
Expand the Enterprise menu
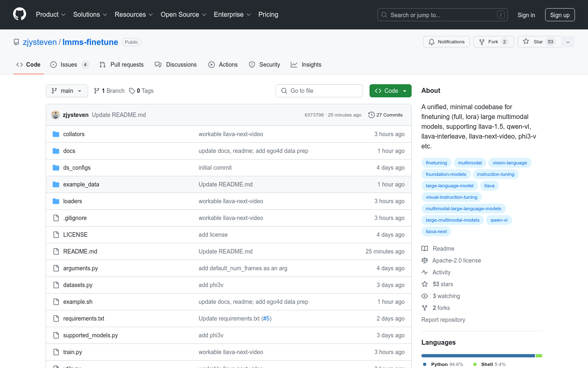(232, 15)
